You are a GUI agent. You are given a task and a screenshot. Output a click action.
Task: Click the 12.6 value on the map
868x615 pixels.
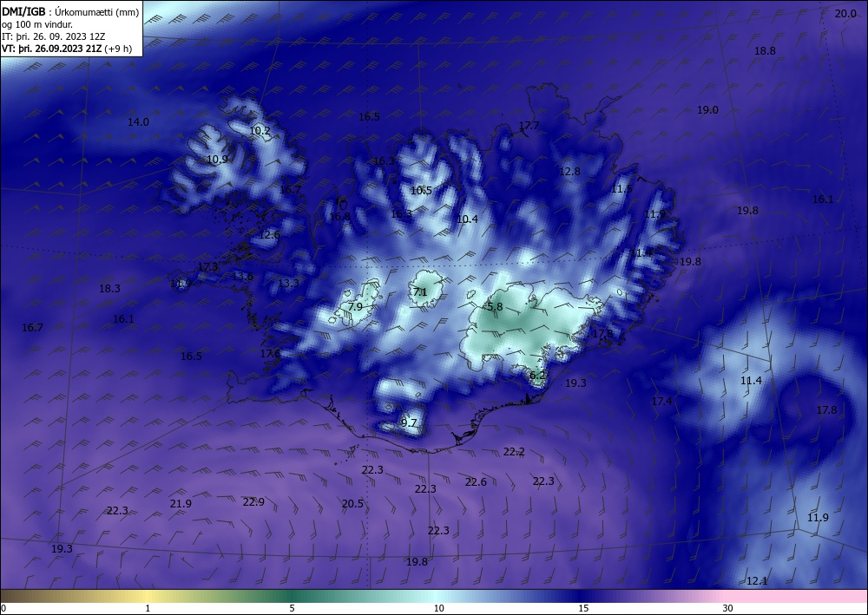tap(270, 235)
